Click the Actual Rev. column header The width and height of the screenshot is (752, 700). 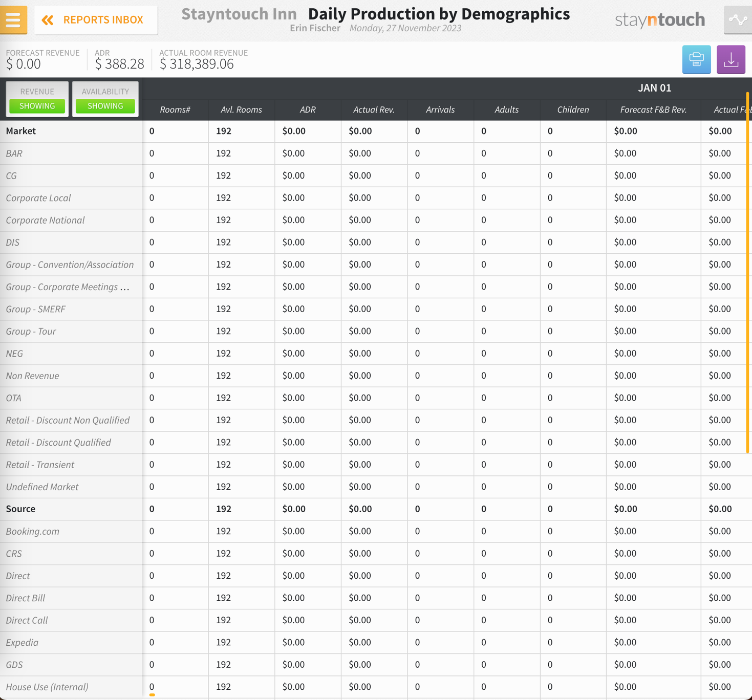coord(374,110)
